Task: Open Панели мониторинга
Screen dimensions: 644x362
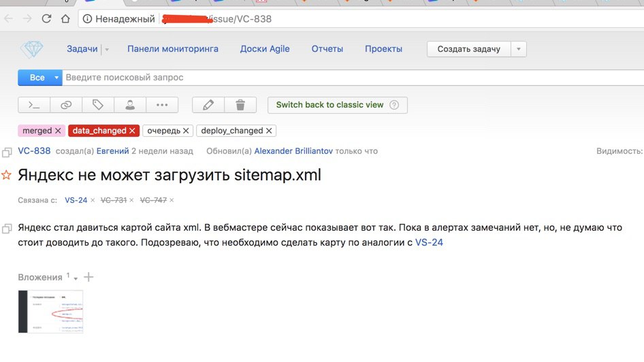Action: pos(172,49)
